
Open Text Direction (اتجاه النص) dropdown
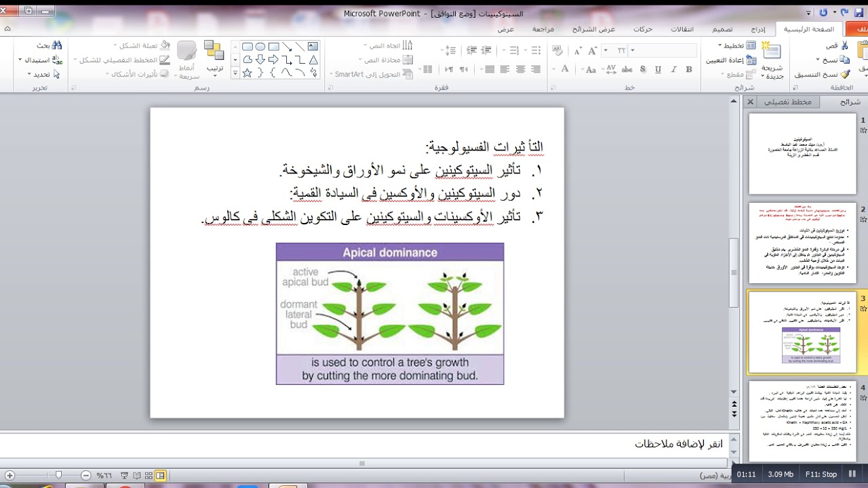[388, 45]
